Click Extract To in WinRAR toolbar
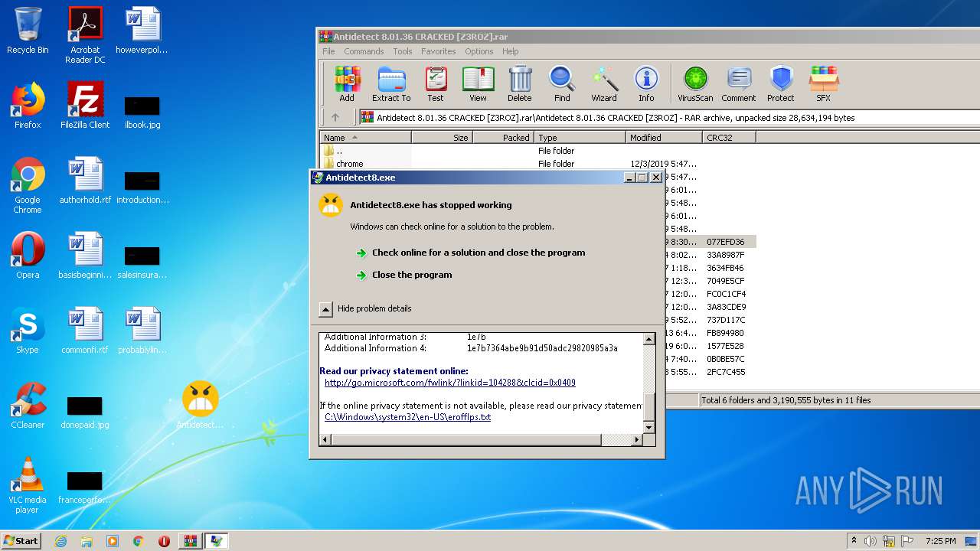 [x=391, y=83]
